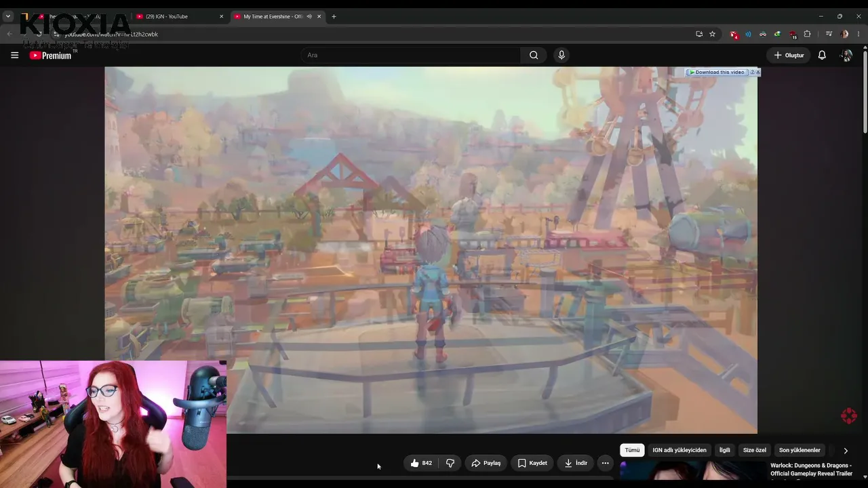
Task: Mute the My Time at Evershine tab audio
Action: (309, 16)
